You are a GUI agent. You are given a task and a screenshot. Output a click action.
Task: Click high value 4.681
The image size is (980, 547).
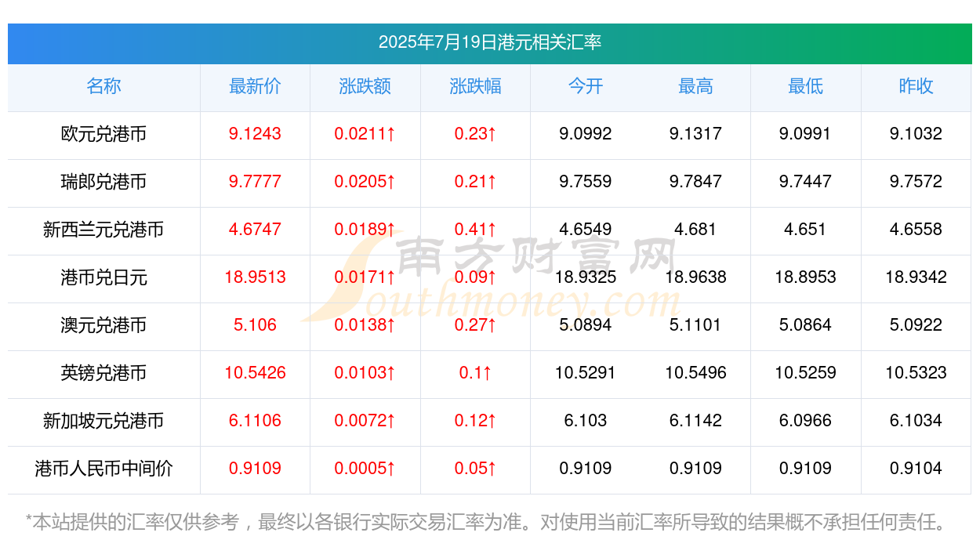click(x=695, y=230)
